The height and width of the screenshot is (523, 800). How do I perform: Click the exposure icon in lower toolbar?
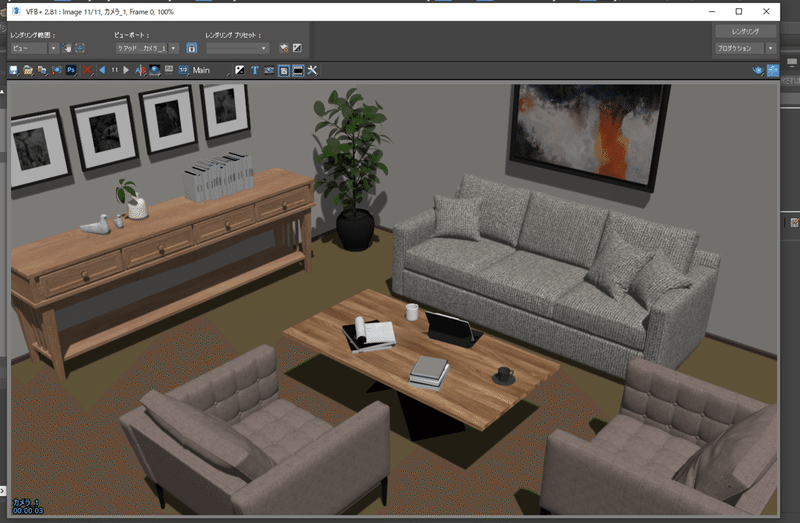tap(239, 70)
